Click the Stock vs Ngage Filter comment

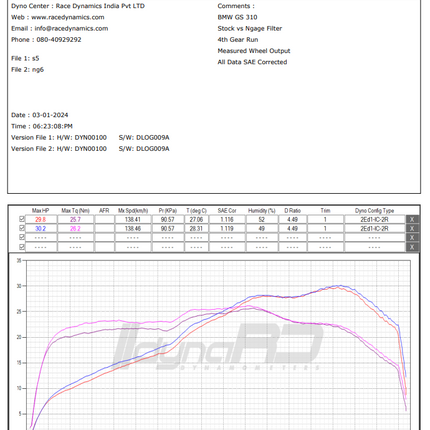(250, 28)
